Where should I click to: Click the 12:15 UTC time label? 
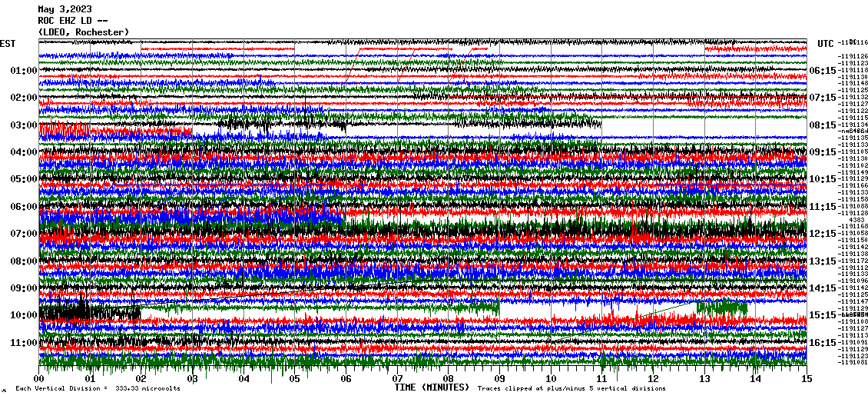[x=822, y=234]
